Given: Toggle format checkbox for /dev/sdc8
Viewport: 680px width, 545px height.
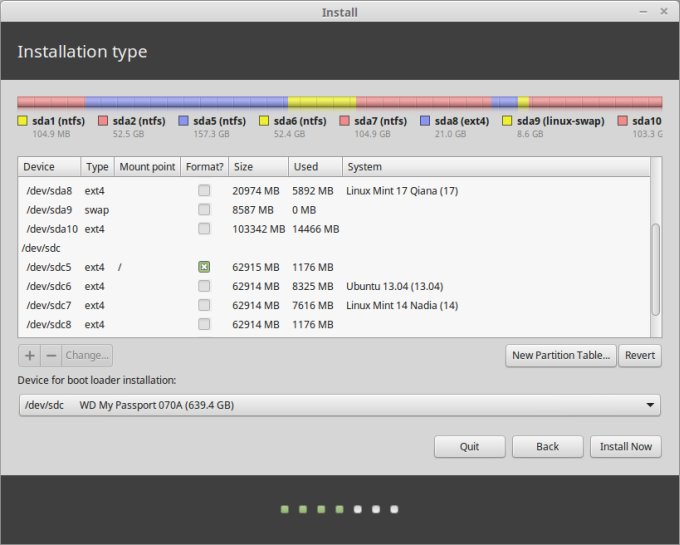Looking at the screenshot, I should pyautogui.click(x=204, y=324).
